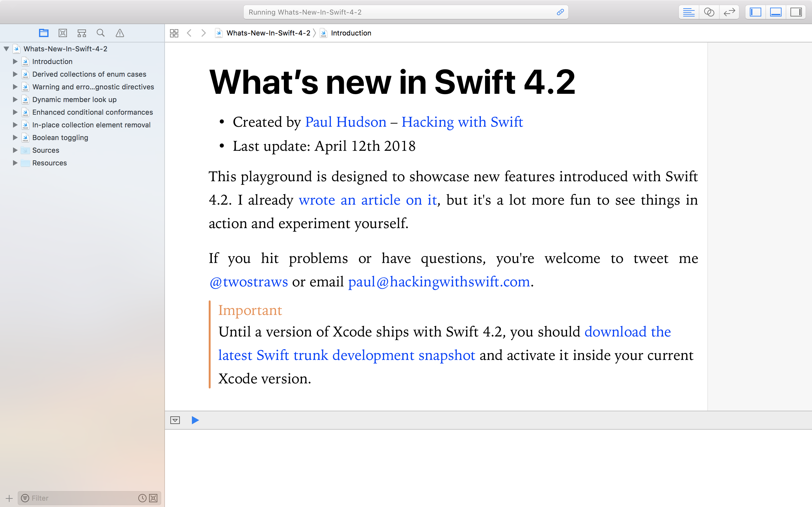Expand the Sources folder
Image resolution: width=812 pixels, height=507 pixels.
(15, 150)
